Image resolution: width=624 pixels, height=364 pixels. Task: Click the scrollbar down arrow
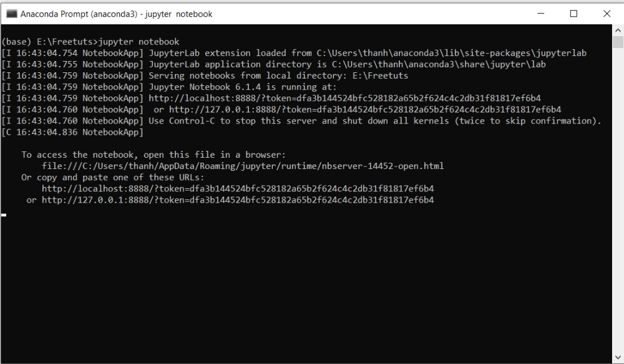tap(618, 358)
